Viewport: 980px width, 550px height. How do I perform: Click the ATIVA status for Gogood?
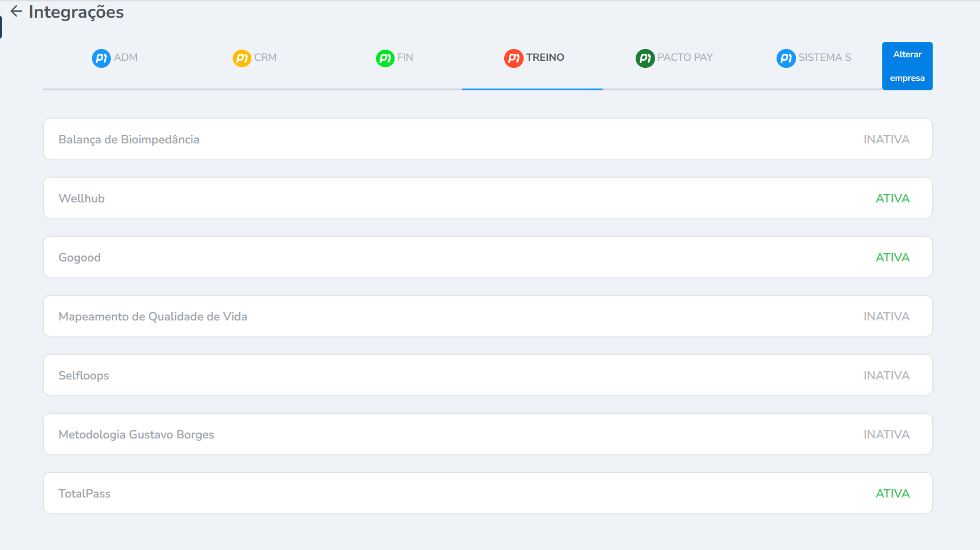pyautogui.click(x=892, y=257)
